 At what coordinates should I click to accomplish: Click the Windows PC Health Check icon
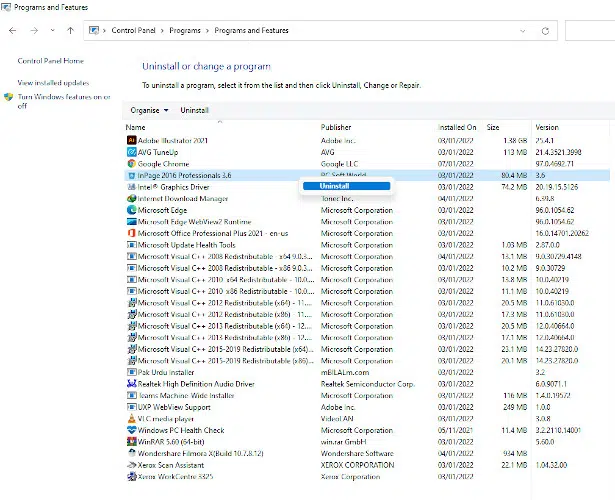point(132,430)
